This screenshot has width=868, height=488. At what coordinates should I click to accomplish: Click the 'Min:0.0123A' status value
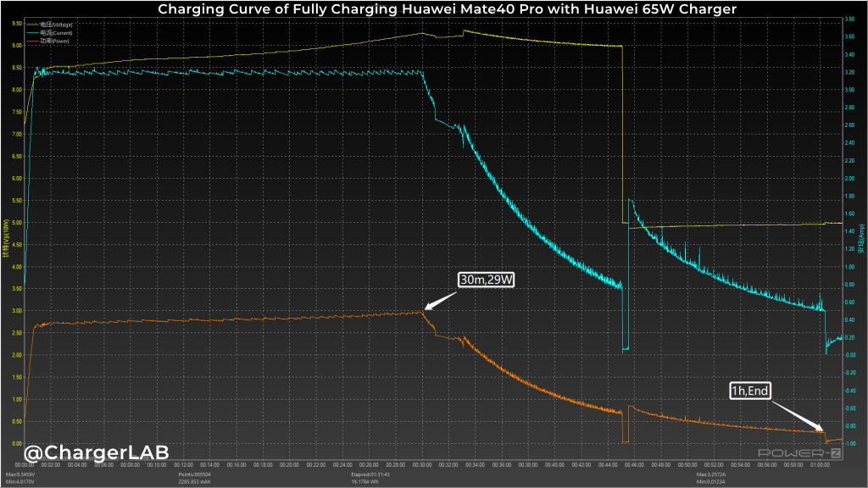(711, 481)
